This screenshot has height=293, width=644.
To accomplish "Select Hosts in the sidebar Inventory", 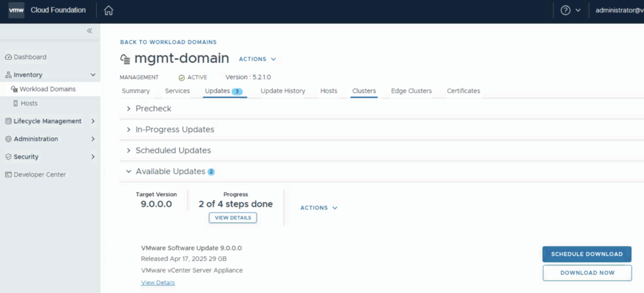I will [x=29, y=103].
